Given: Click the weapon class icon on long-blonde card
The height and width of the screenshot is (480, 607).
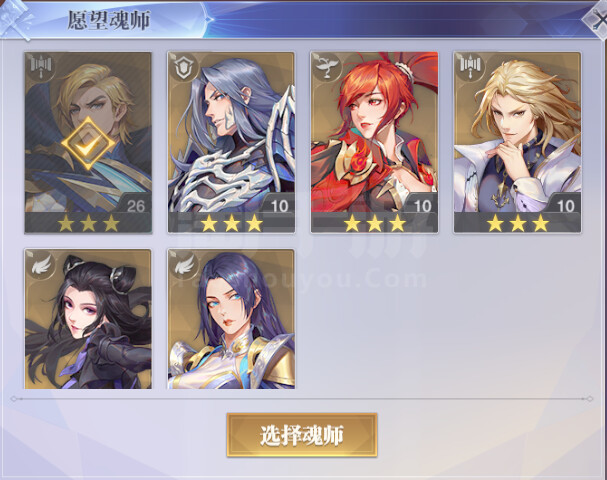Looking at the screenshot, I should tap(468, 67).
